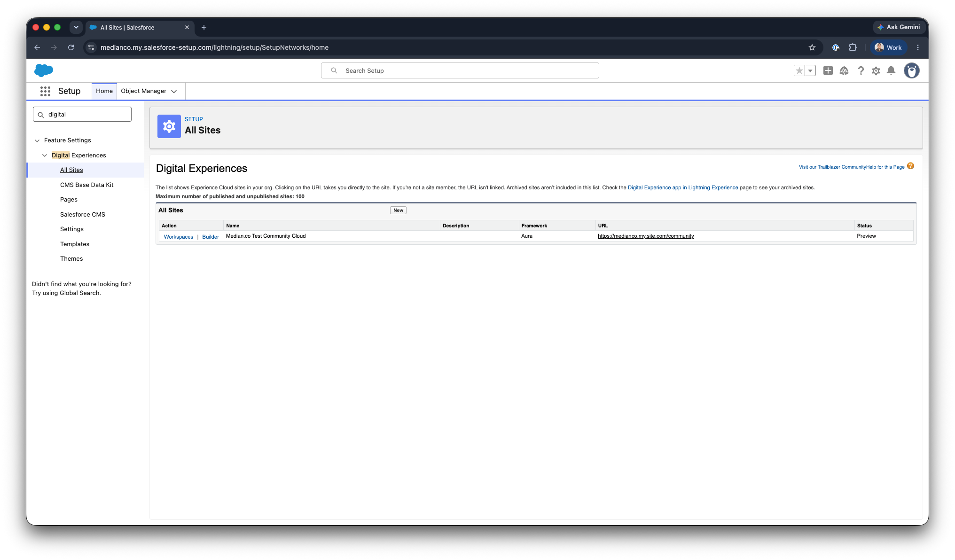
Task: Open CMS Base Data Kit
Action: (x=87, y=185)
